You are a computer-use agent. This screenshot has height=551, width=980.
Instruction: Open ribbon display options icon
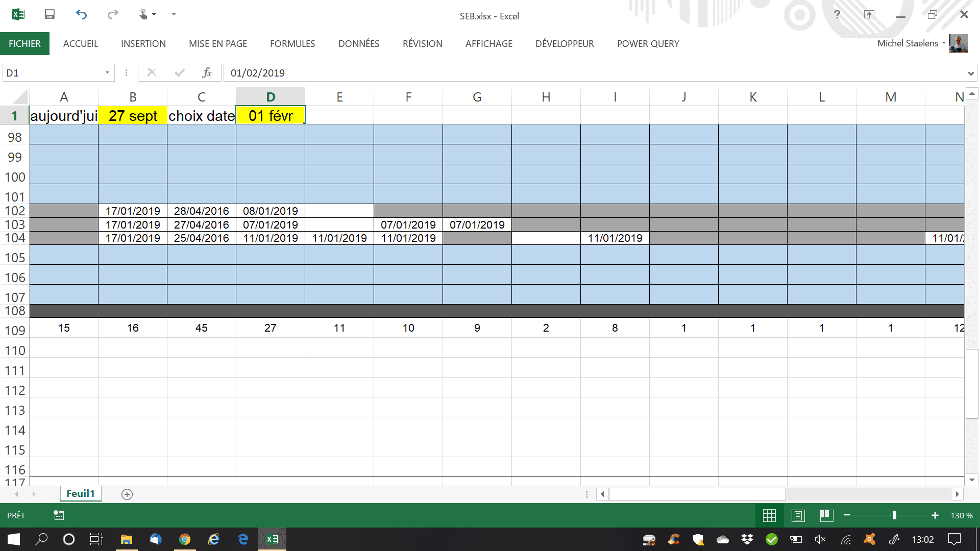pos(869,14)
